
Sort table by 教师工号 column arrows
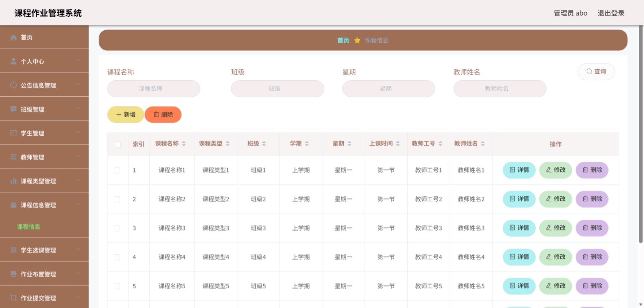pyautogui.click(x=440, y=144)
